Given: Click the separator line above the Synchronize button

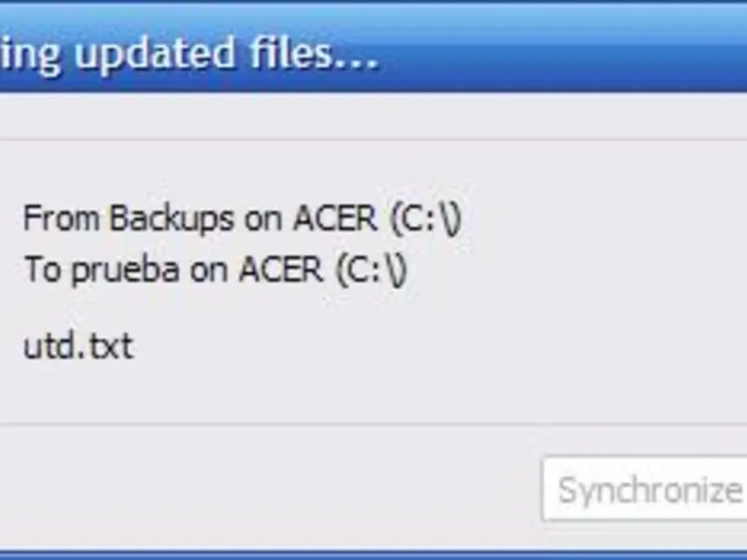Looking at the screenshot, I should (373, 425).
